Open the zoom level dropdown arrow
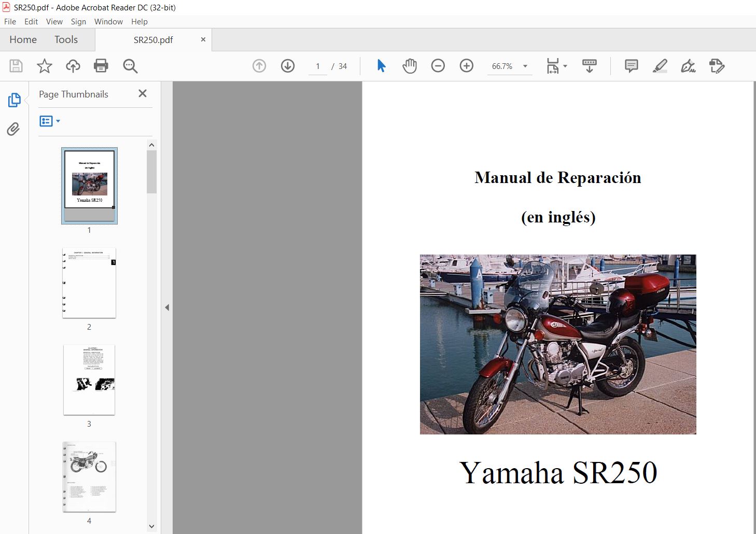 coord(525,66)
